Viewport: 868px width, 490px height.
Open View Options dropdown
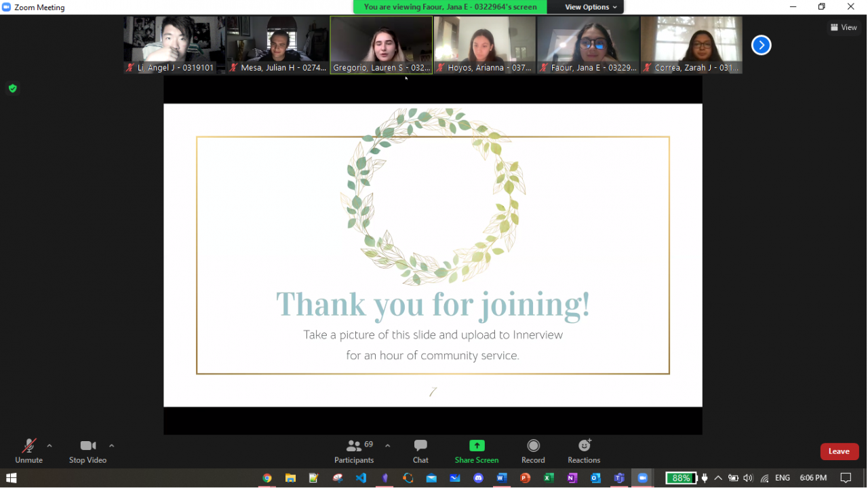(x=591, y=7)
